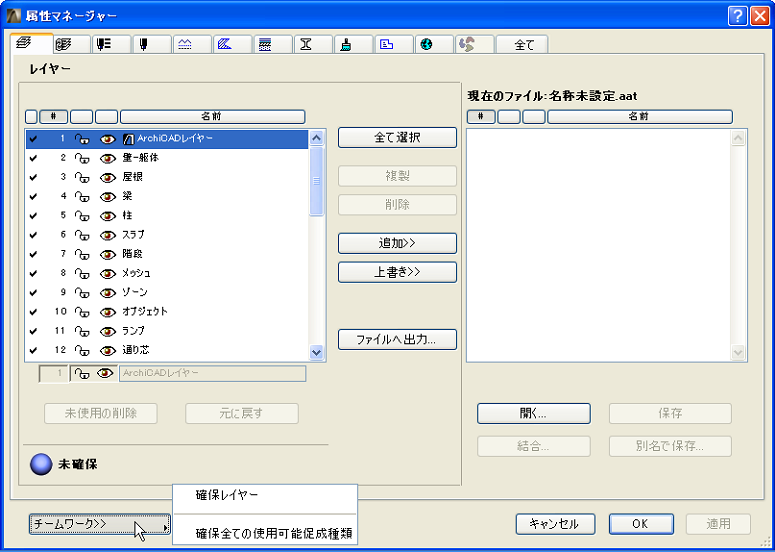Viewport: 775px width, 552px height.
Task: Open the Materials paintbrush tab icon
Action: click(354, 44)
